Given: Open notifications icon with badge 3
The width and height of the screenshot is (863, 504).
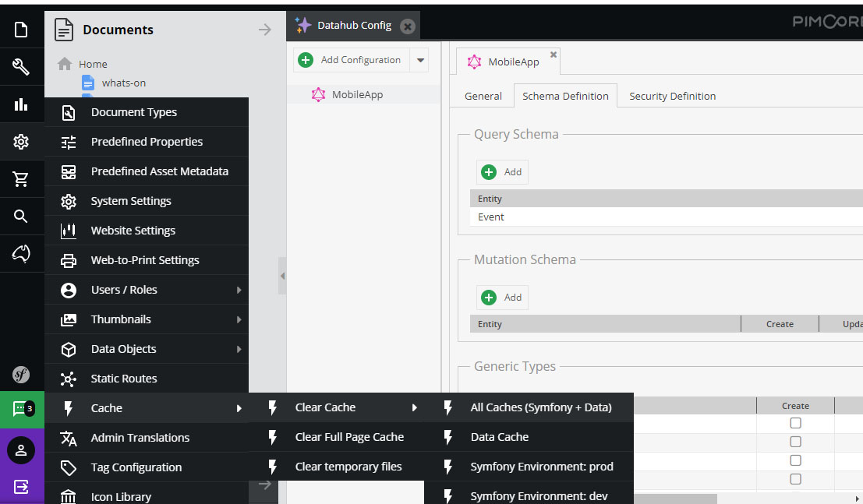Looking at the screenshot, I should pos(22,410).
